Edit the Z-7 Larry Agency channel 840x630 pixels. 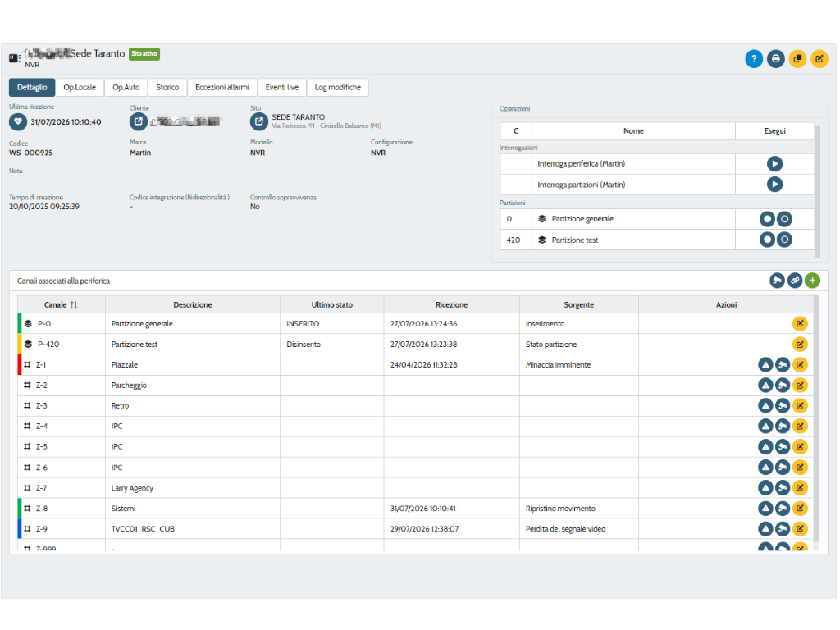pyautogui.click(x=800, y=488)
